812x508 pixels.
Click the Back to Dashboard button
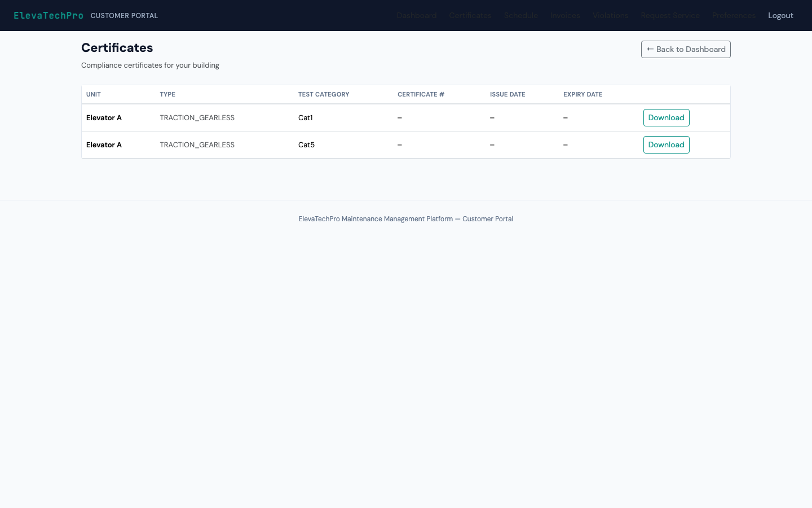686,49
